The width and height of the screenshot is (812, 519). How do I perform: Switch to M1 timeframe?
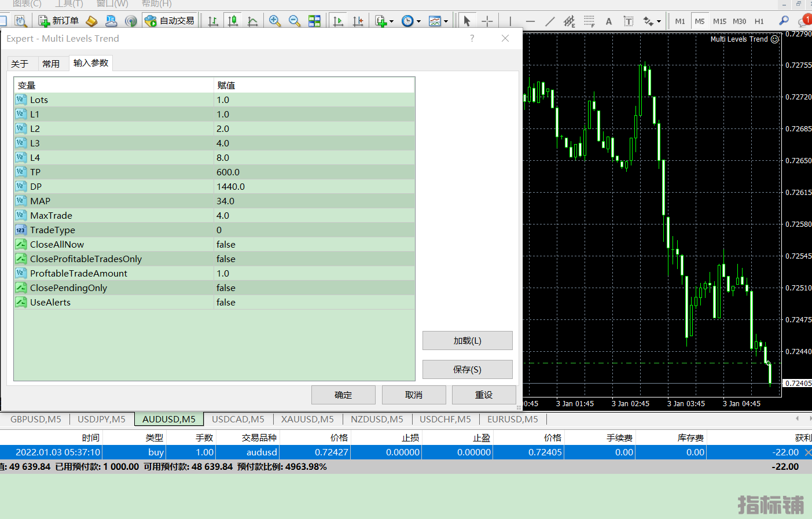click(x=680, y=21)
